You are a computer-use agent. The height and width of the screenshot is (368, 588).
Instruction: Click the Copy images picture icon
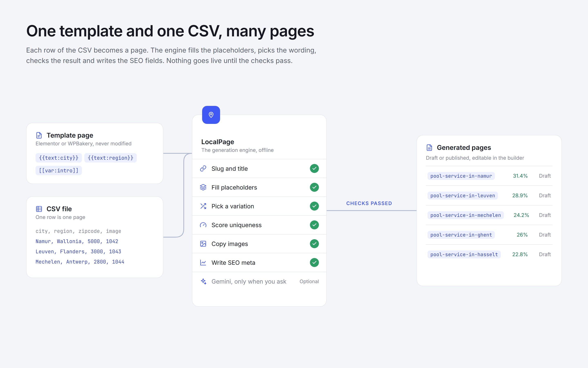click(203, 244)
